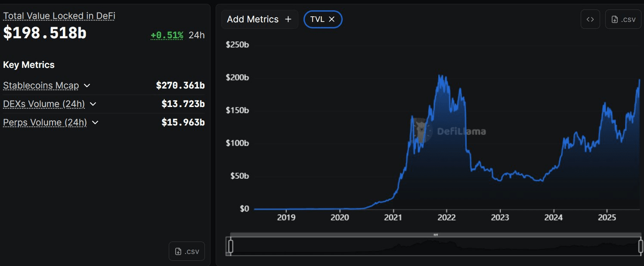Open the Add Metrics menu
This screenshot has width=644, height=266.
click(260, 19)
